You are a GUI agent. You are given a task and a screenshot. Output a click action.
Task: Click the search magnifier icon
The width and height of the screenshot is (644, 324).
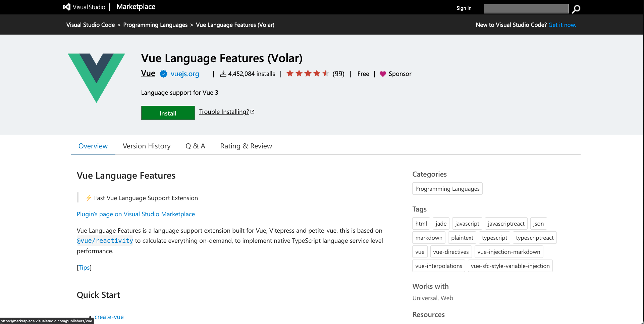pyautogui.click(x=576, y=9)
